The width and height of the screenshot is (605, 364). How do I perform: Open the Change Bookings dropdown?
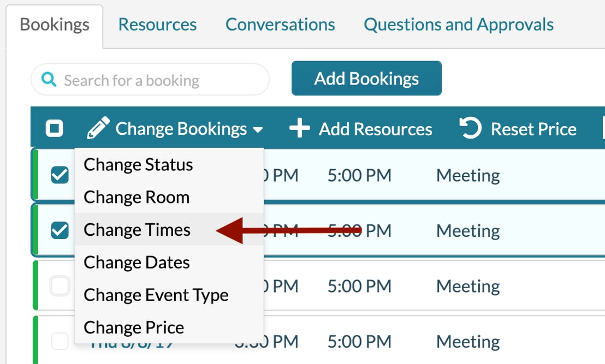tap(182, 128)
